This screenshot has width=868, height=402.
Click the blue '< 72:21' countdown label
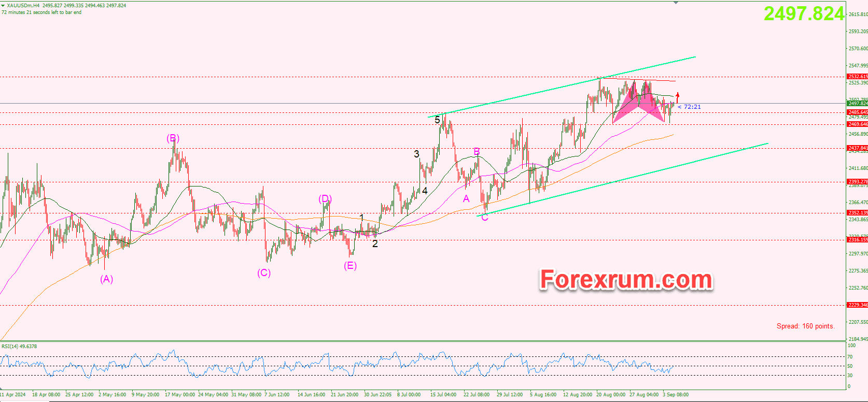click(x=689, y=107)
